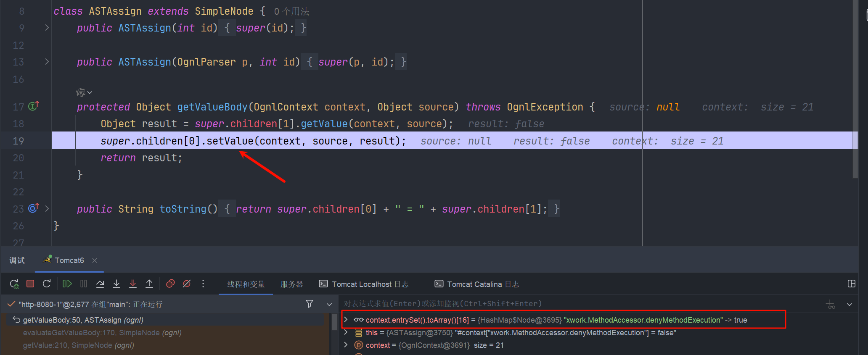Image resolution: width=868 pixels, height=355 pixels.
Task: Click the Step Into icon
Action: pos(116,284)
